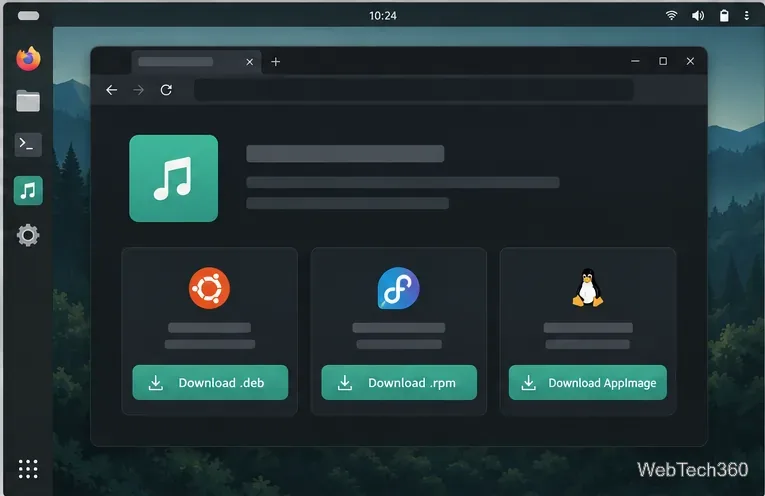Download the AppImage file
The image size is (765, 496).
point(588,382)
